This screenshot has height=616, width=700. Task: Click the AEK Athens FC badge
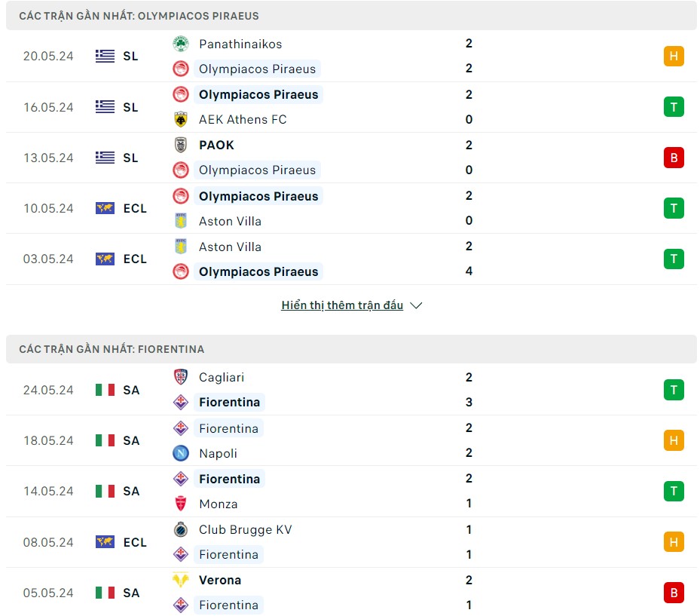coord(181,119)
